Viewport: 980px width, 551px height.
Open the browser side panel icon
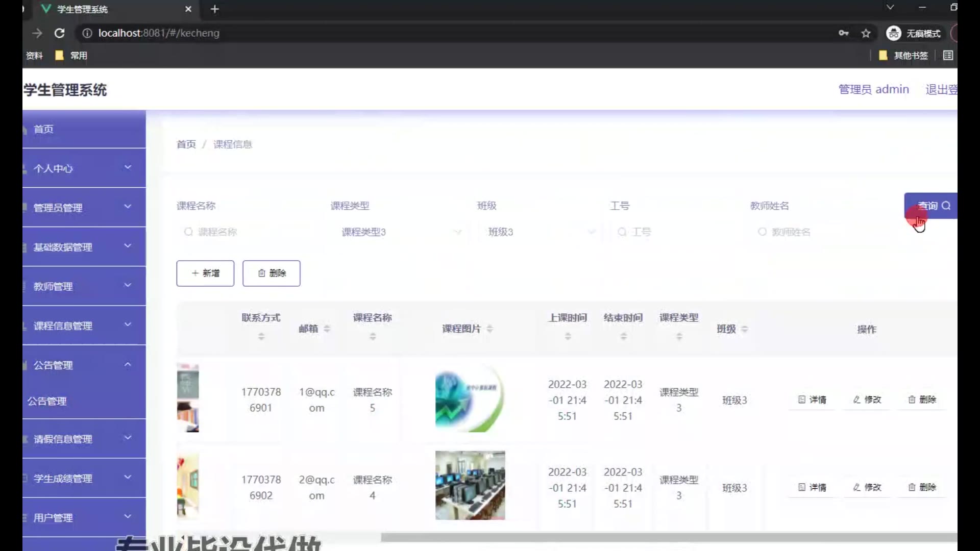948,56
